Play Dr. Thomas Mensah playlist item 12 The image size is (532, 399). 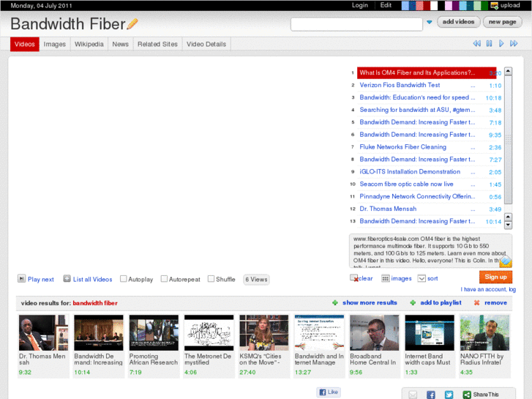(388, 209)
